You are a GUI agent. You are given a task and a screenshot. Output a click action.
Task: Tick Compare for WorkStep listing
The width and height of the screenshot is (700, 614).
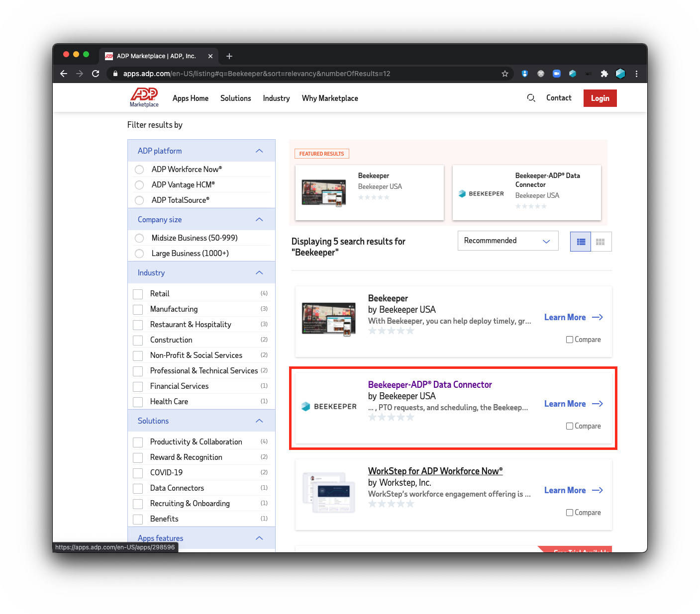pos(570,513)
